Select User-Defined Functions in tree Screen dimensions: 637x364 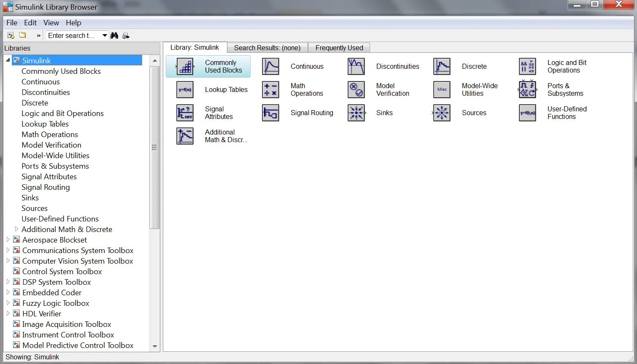(60, 219)
